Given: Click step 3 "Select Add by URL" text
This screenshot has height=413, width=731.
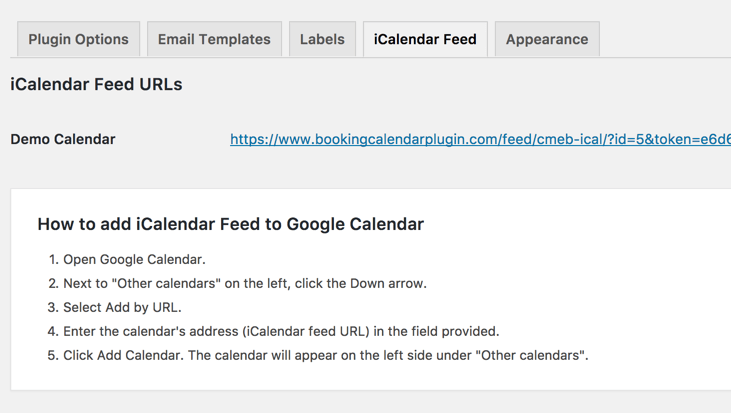Looking at the screenshot, I should pos(122,308).
